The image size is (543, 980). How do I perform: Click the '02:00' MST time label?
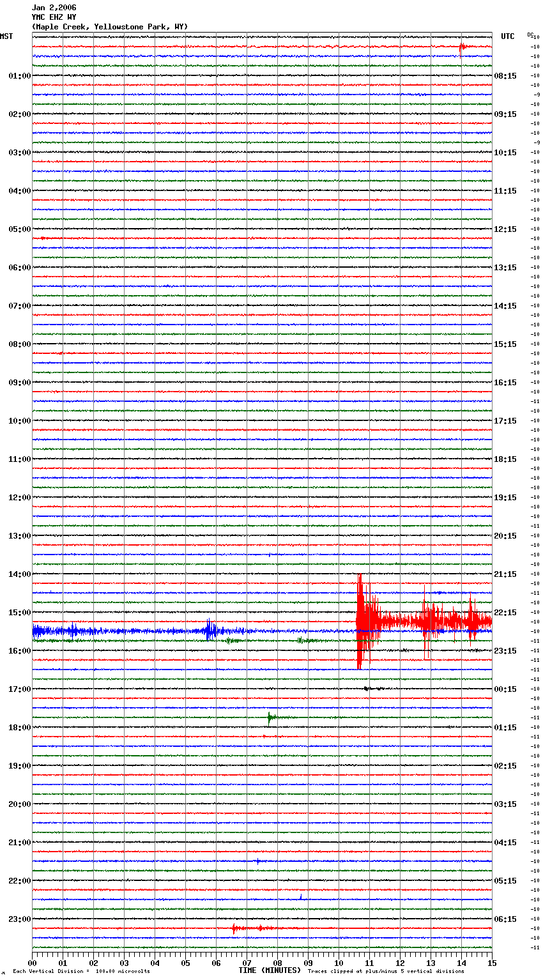click(20, 114)
